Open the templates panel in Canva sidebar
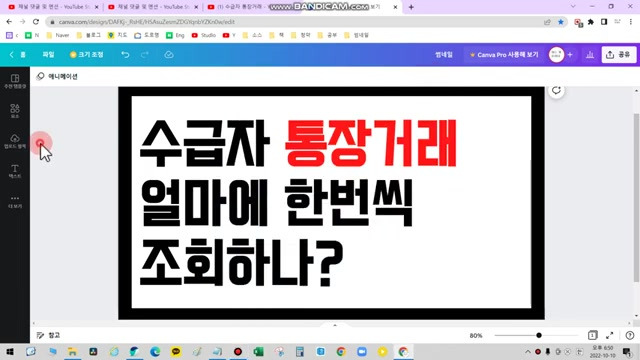Viewport: 640px width, 360px height. [15, 81]
